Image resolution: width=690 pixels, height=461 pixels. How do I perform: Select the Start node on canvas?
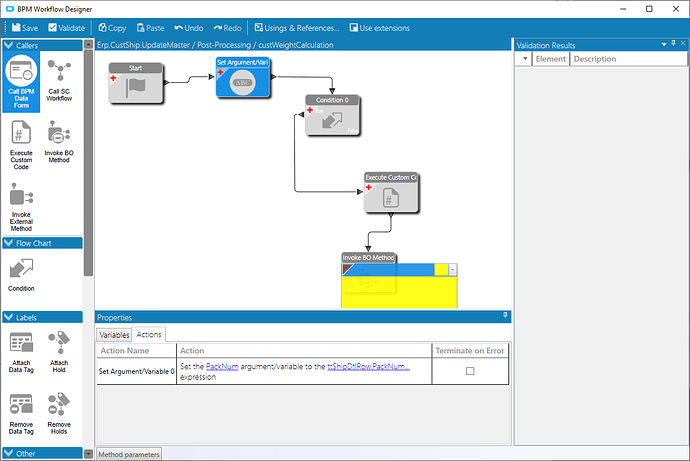click(x=136, y=85)
